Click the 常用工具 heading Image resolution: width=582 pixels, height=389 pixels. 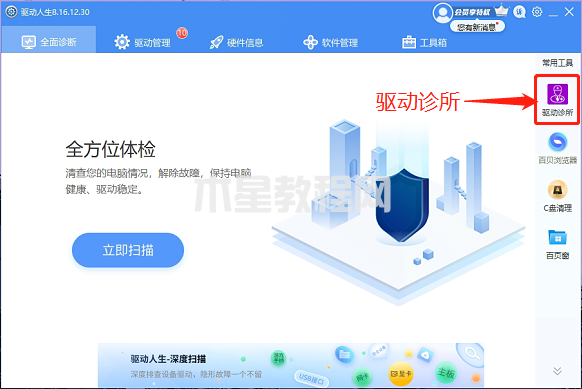click(x=557, y=63)
